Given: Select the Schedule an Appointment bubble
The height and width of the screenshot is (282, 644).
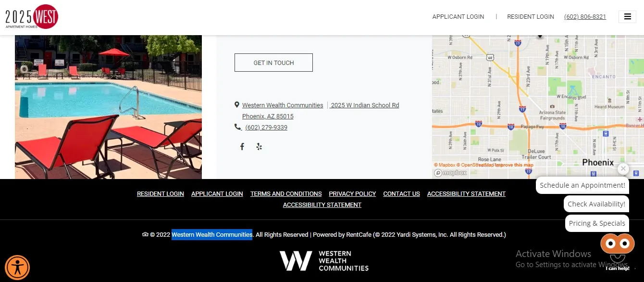Looking at the screenshot, I should pyautogui.click(x=582, y=185).
